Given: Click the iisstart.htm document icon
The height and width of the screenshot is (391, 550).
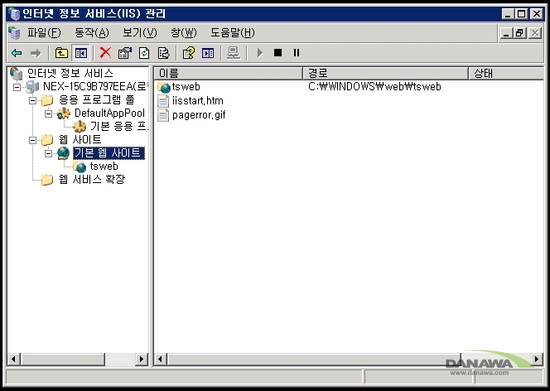Looking at the screenshot, I should tap(163, 101).
